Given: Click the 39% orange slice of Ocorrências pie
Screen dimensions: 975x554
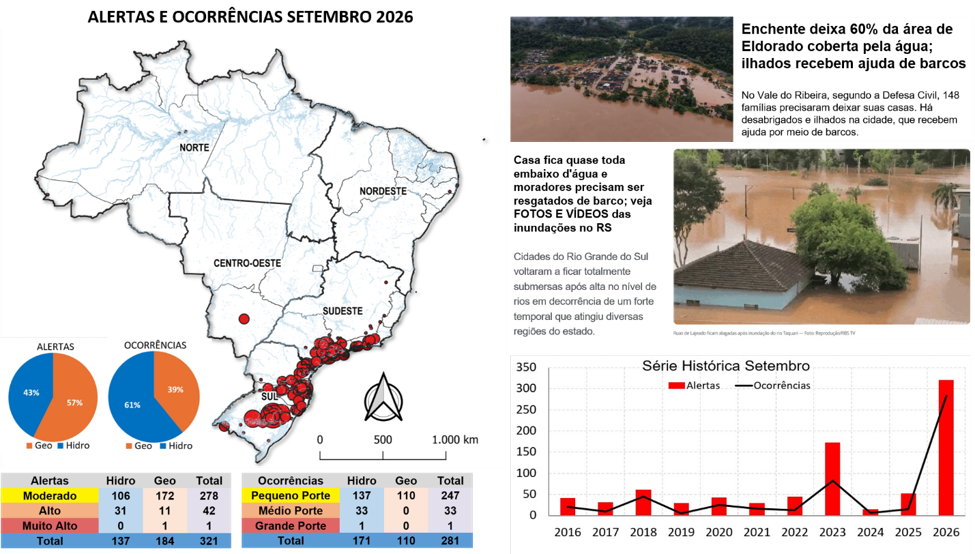Looking at the screenshot, I should [177, 389].
